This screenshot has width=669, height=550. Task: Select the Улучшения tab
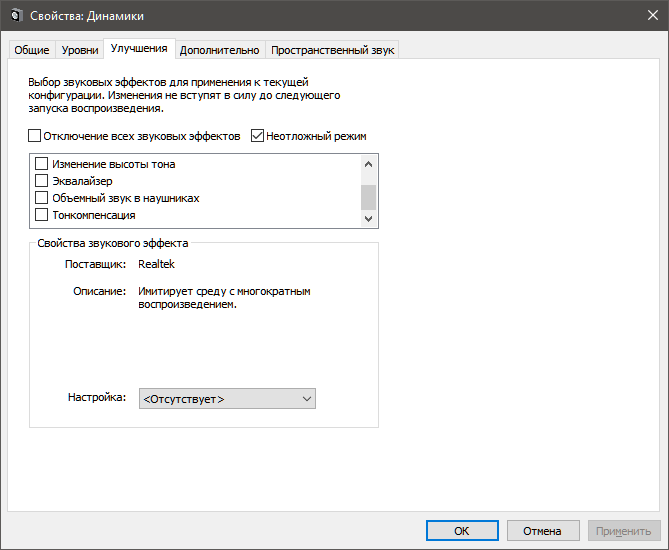[x=139, y=48]
